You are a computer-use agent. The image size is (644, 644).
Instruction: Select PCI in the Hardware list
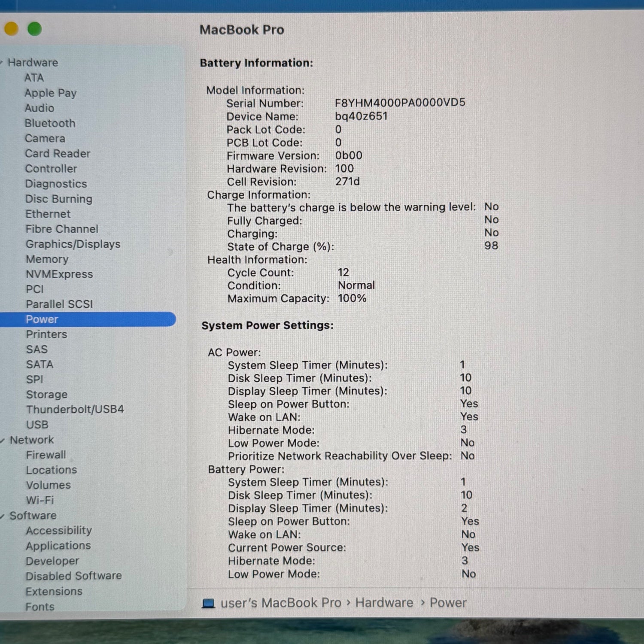[35, 289]
